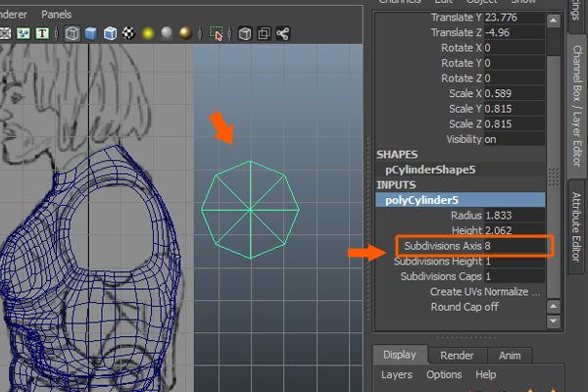This screenshot has width=588, height=392.
Task: Switch to the Render layer tab
Action: click(x=457, y=355)
